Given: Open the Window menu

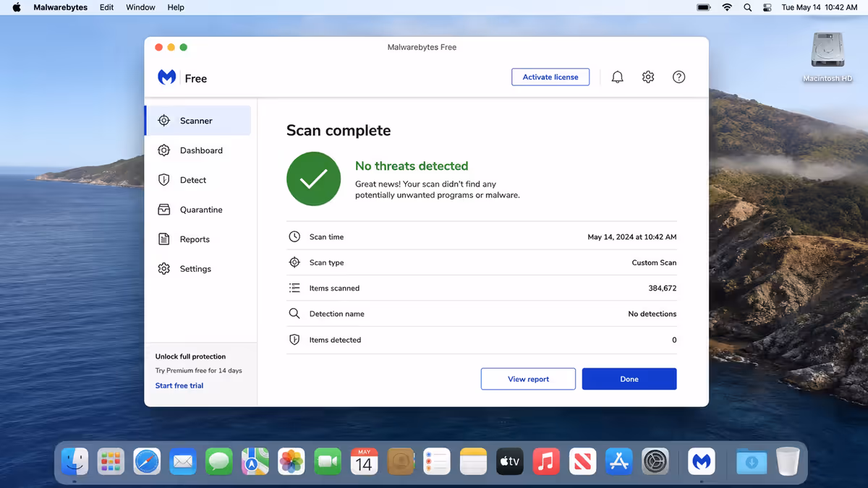Looking at the screenshot, I should 140,7.
